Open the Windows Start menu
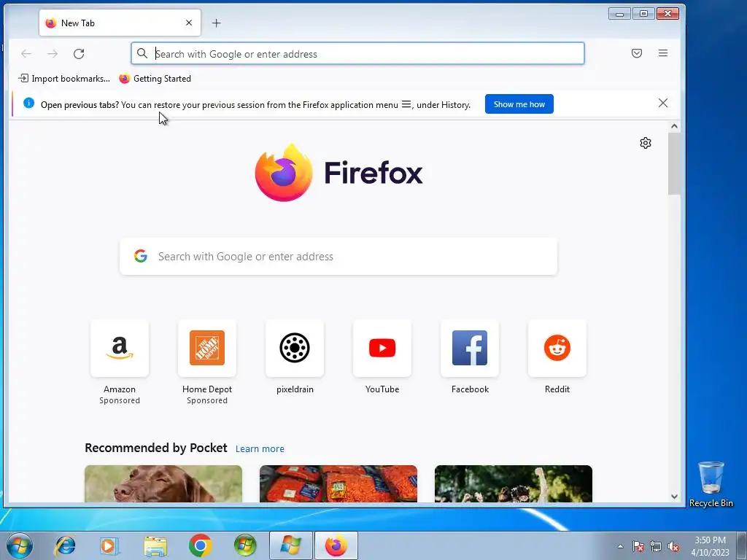Viewport: 747px width, 560px height. click(x=20, y=545)
